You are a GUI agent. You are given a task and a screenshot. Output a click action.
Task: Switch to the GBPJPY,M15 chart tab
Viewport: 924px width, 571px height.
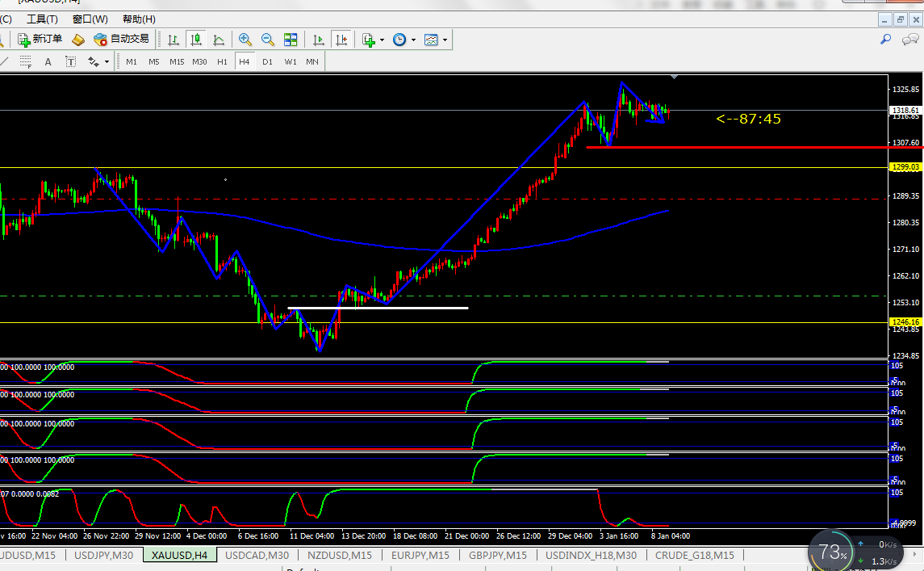point(498,555)
